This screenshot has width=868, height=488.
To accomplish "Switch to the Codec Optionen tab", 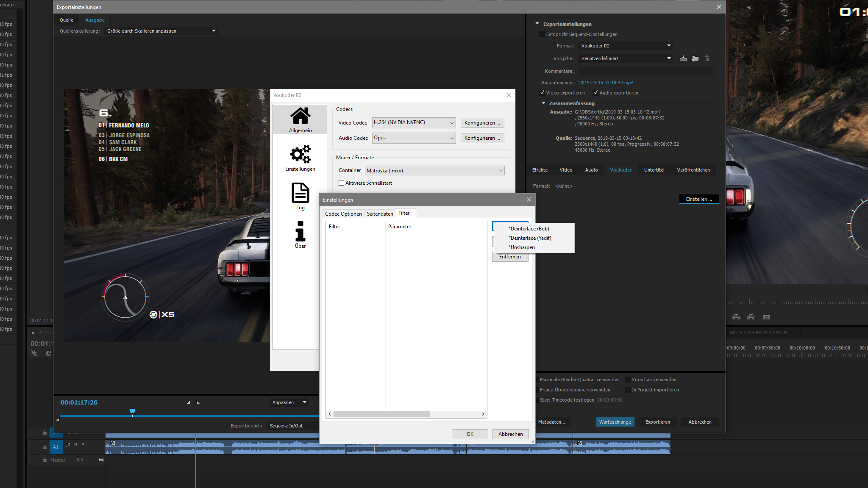I will click(x=343, y=214).
